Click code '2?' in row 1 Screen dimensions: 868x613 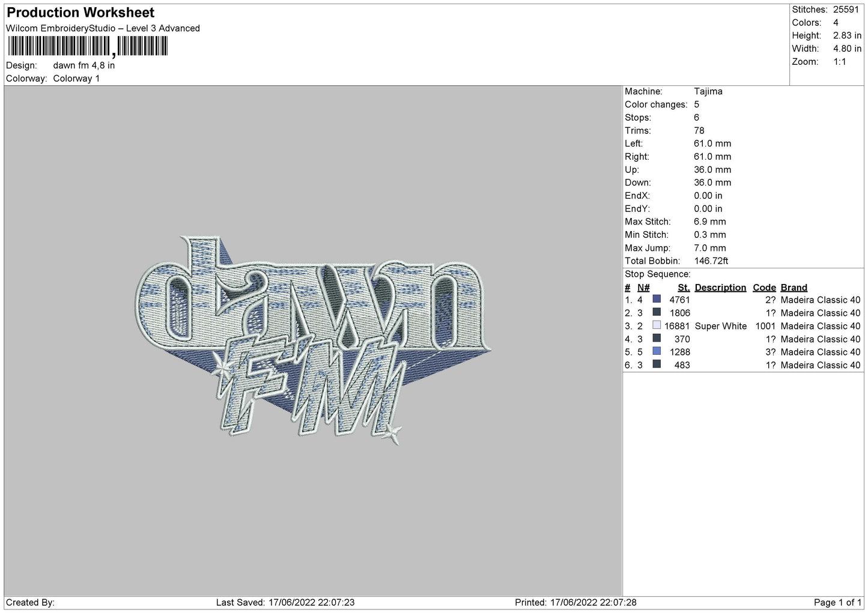click(x=771, y=300)
